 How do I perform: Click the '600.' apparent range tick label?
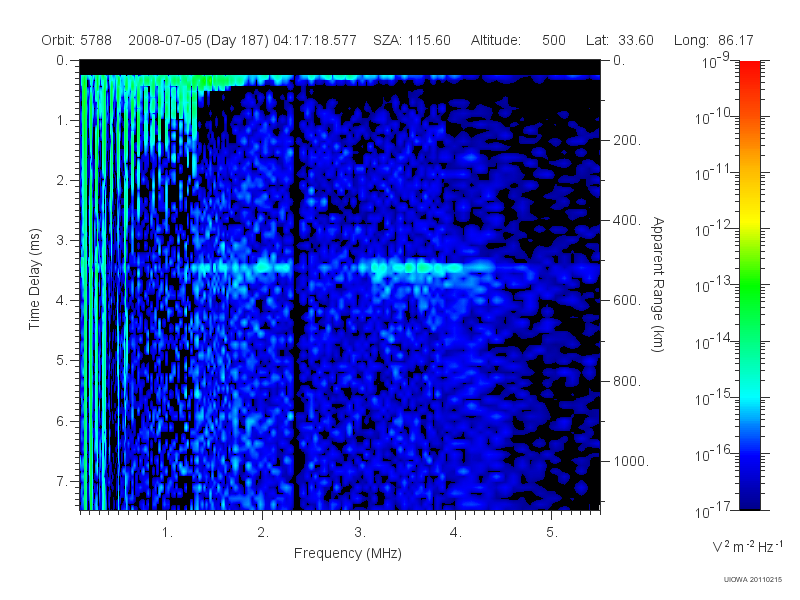coord(627,301)
